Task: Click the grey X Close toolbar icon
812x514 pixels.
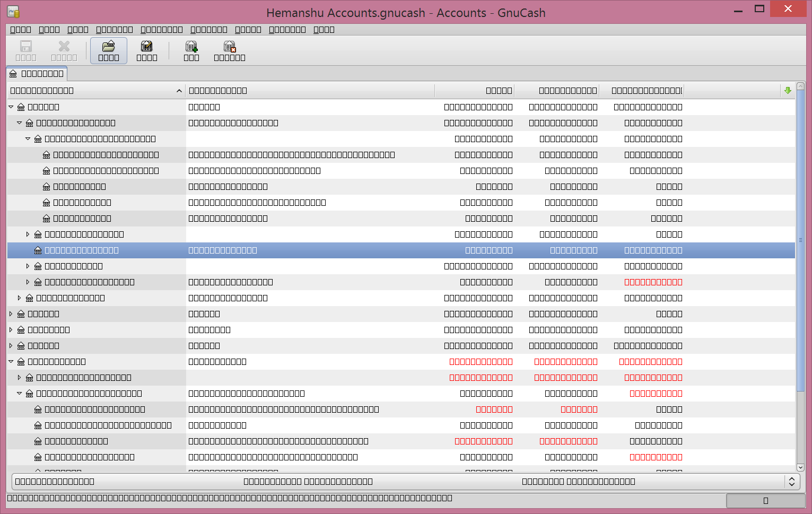Action: [64, 47]
